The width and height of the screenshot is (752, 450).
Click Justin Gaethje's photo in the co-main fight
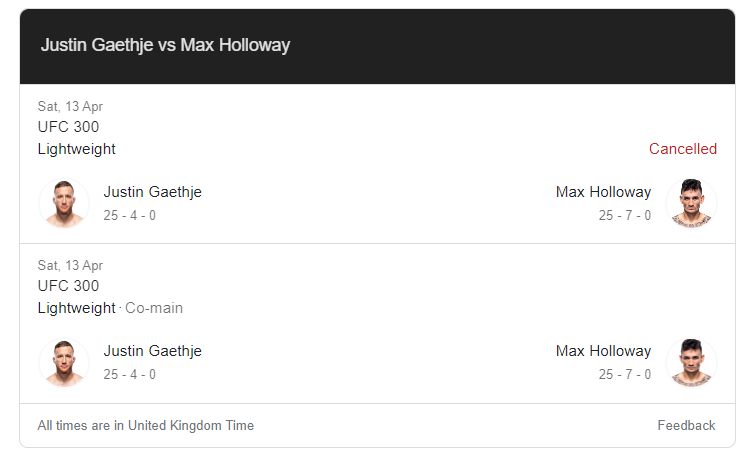(x=64, y=363)
